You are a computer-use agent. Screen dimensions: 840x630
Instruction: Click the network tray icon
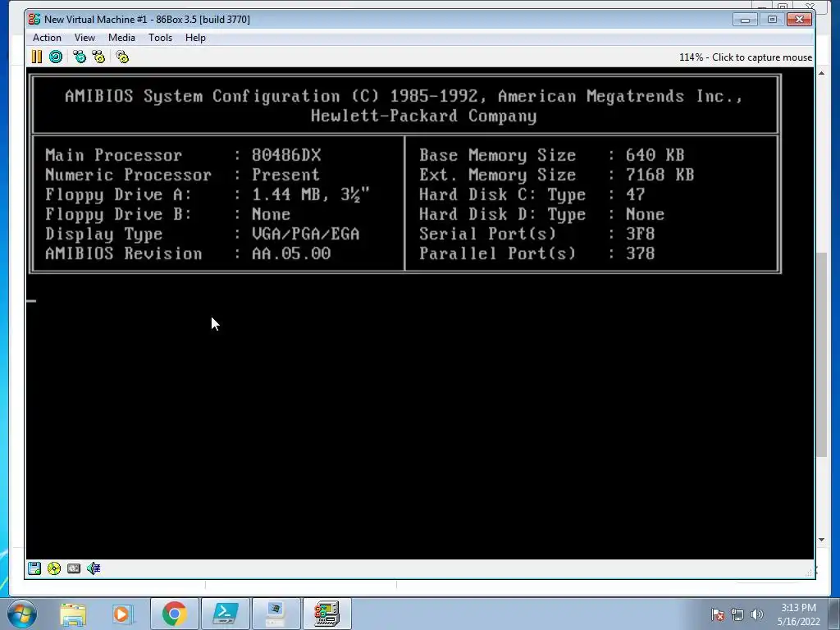[737, 614]
